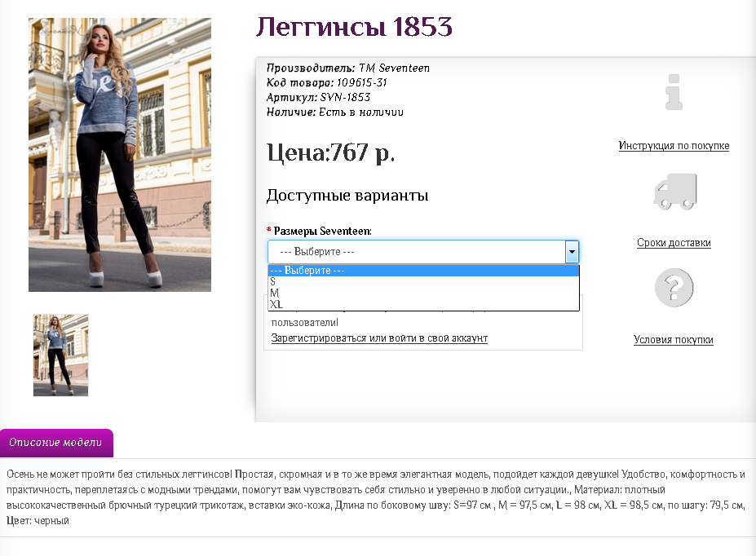Choose the '--- Выберите ---' option in list
756x556 pixels.
point(423,271)
